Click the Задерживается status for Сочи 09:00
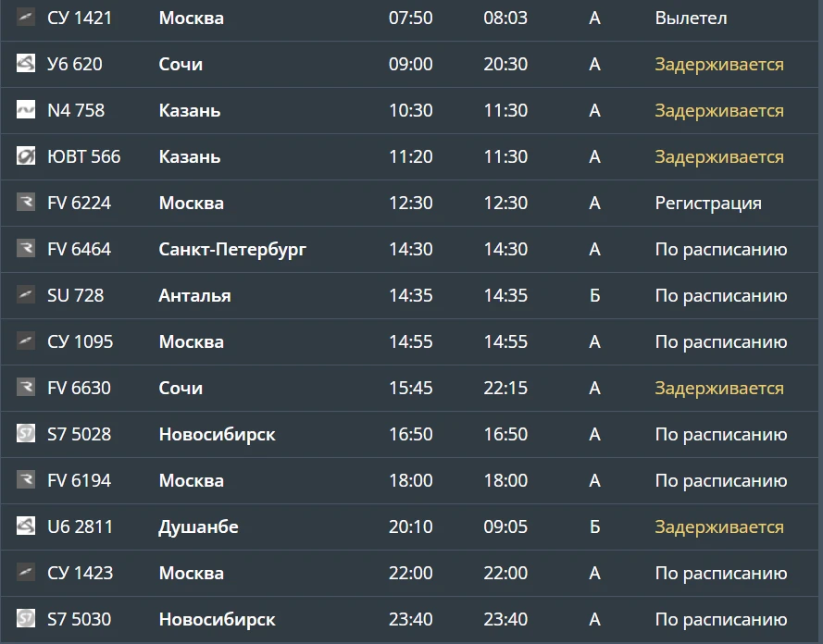The image size is (823, 644). [719, 65]
